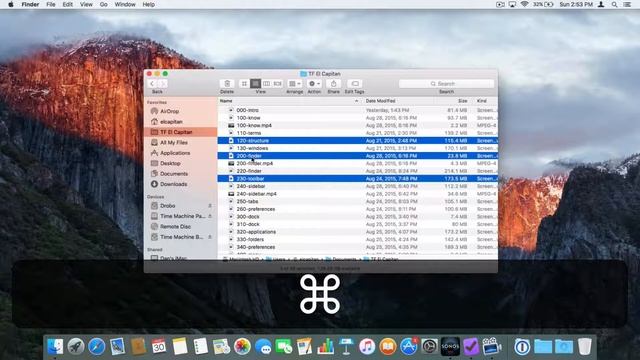640x360 pixels.
Task: Open Spotlight search in menu bar
Action: (x=614, y=4)
